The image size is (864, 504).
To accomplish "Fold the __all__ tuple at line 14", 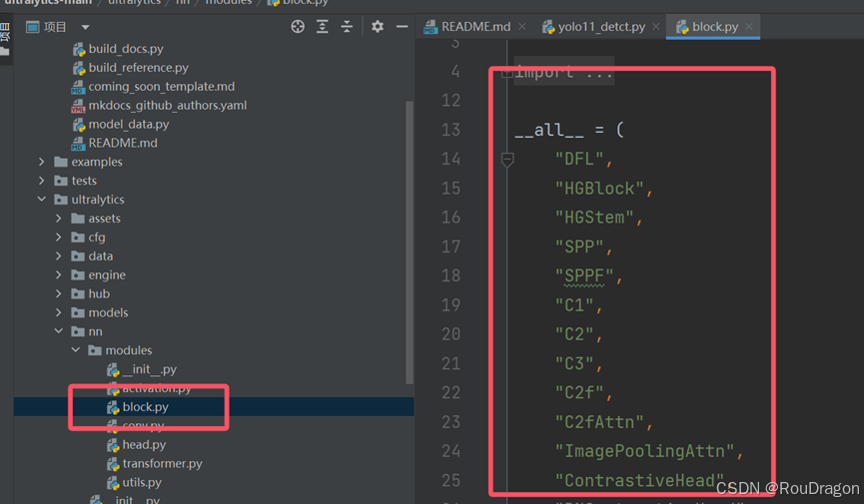I will pyautogui.click(x=507, y=160).
